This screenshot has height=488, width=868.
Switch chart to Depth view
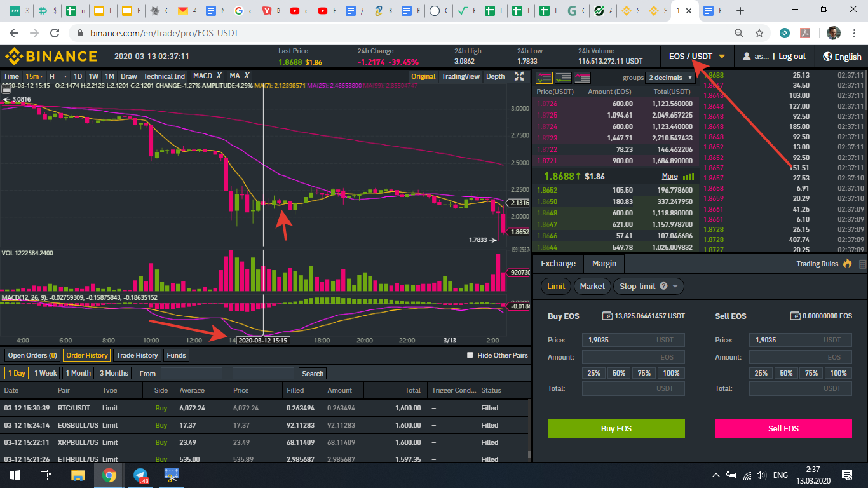[495, 76]
